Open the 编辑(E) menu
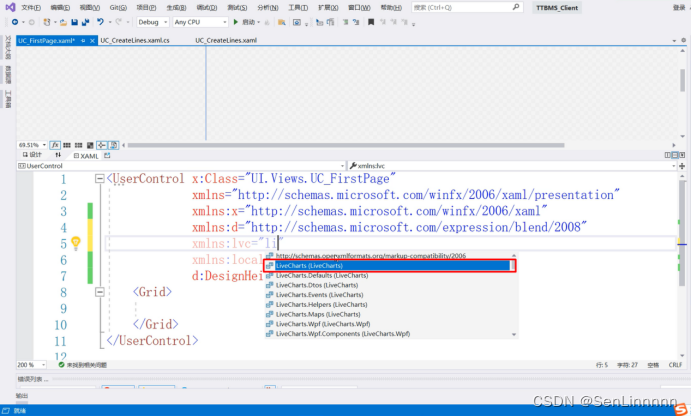692x417 pixels. click(x=60, y=8)
